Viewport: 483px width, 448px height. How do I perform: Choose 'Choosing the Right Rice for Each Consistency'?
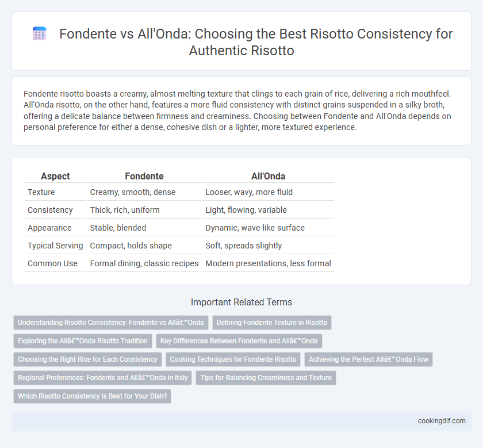point(88,359)
